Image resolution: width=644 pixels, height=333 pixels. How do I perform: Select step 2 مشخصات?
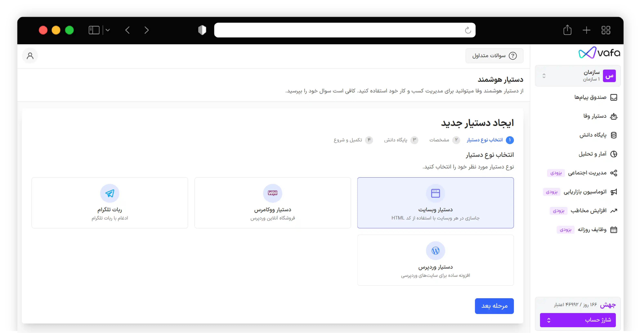pos(445,140)
